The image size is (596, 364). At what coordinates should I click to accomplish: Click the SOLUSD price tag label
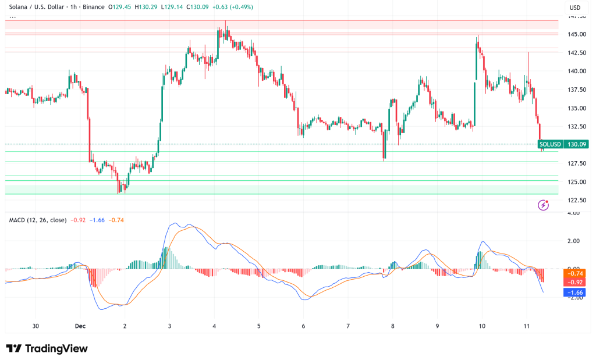click(550, 144)
